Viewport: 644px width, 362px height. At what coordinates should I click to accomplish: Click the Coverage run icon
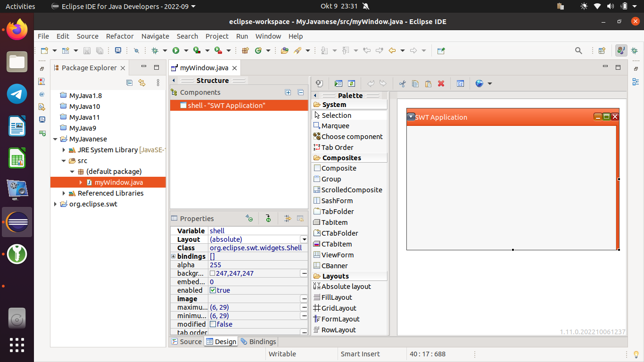pos(197,50)
